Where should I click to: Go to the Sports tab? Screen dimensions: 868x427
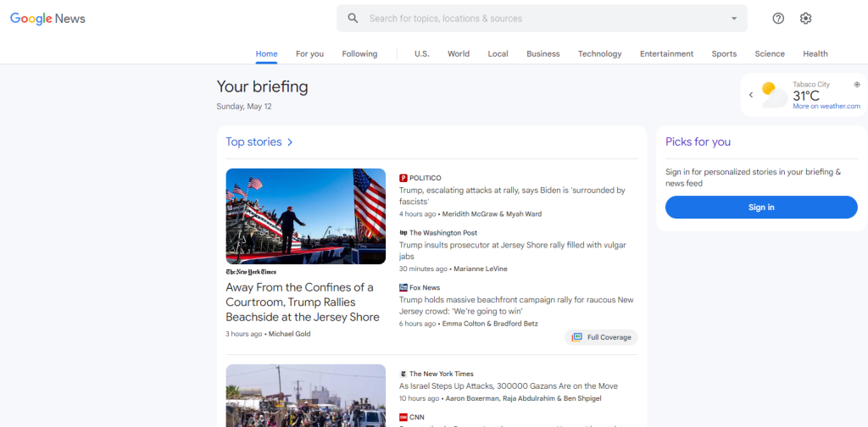click(x=724, y=53)
